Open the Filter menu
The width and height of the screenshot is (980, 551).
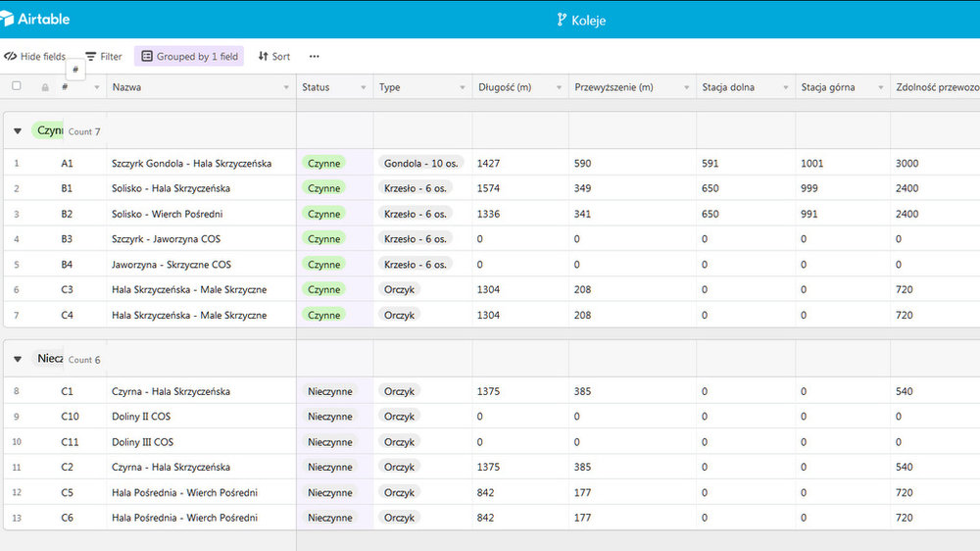(x=104, y=56)
